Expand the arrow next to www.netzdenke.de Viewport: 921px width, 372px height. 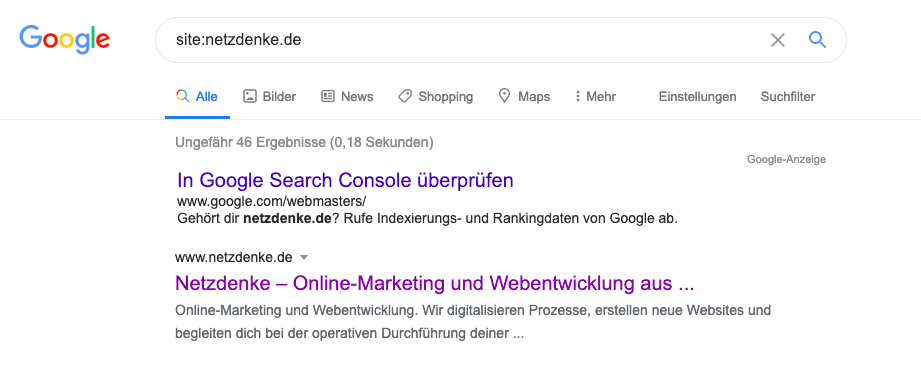tap(304, 257)
